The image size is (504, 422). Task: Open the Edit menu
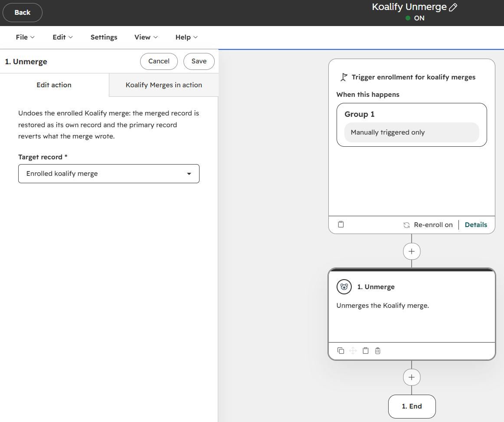(x=63, y=37)
